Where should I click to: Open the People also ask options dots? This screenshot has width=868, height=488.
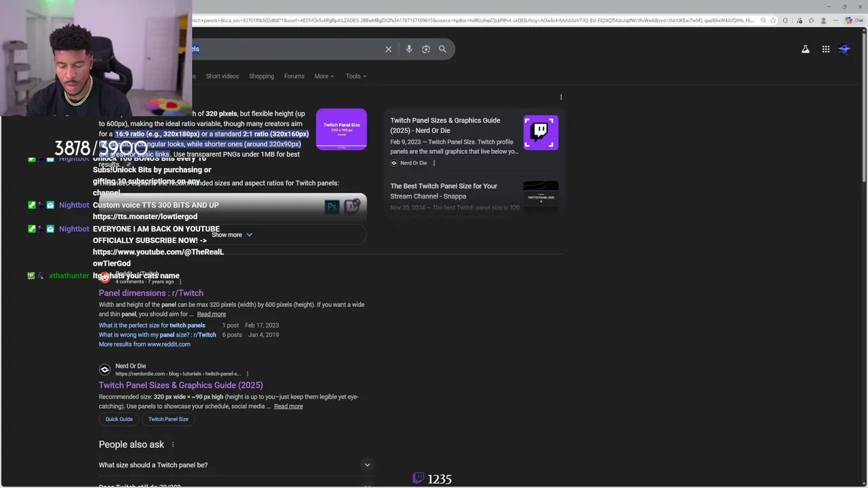pyautogui.click(x=173, y=445)
